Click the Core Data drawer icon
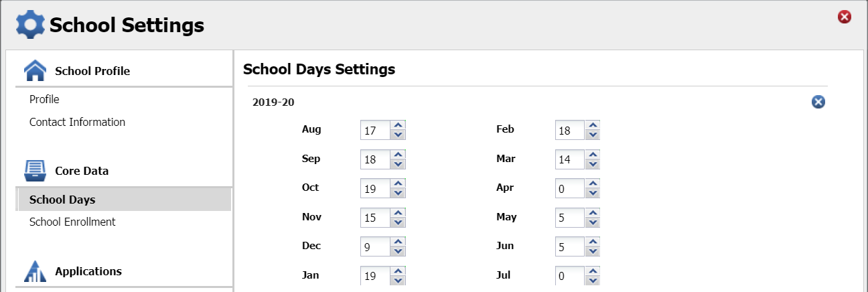Viewport: 868px width, 292px height. (35, 170)
